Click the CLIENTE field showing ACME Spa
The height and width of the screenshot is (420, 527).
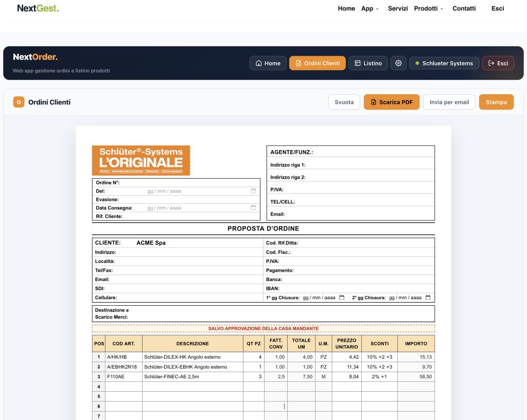point(198,242)
